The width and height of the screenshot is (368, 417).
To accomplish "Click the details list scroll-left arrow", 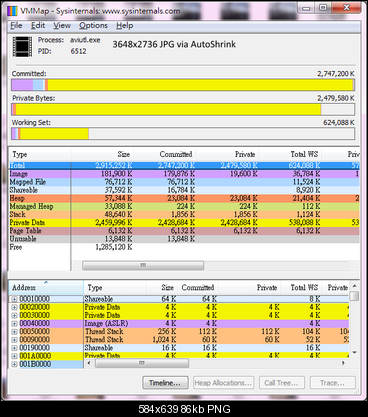I will [89, 363].
